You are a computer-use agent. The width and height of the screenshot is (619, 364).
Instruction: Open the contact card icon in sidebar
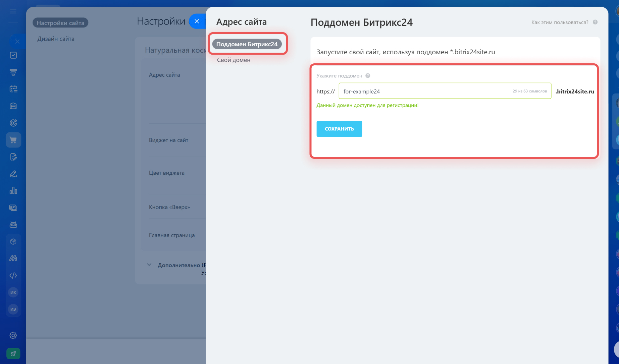coord(13,208)
